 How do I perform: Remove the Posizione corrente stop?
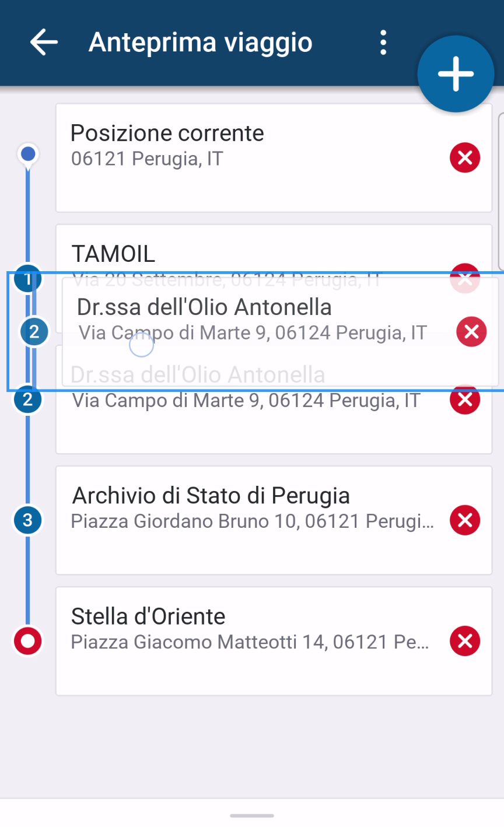(465, 157)
